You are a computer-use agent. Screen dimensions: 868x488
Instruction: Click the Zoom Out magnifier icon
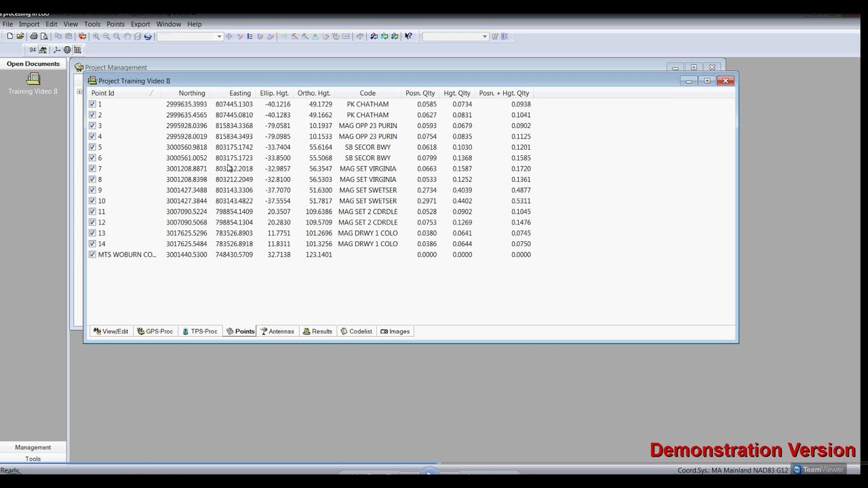(x=106, y=36)
